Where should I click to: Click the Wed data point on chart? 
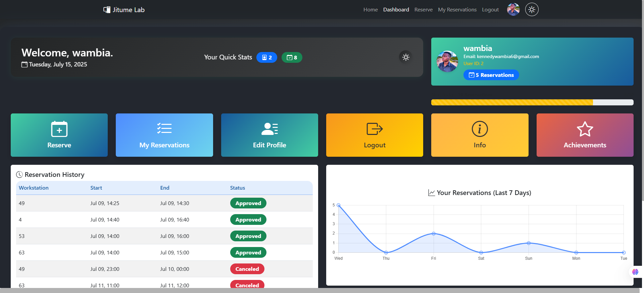pyautogui.click(x=339, y=205)
